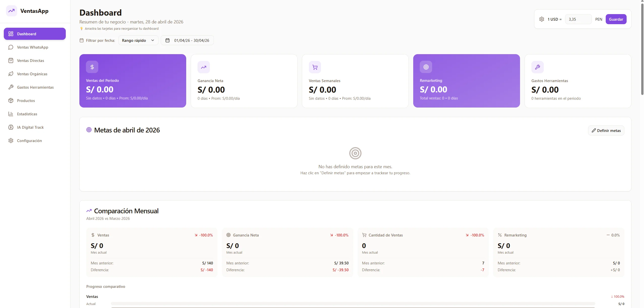
Task: Click the 'S/ -140' difference value
Action: point(207,270)
